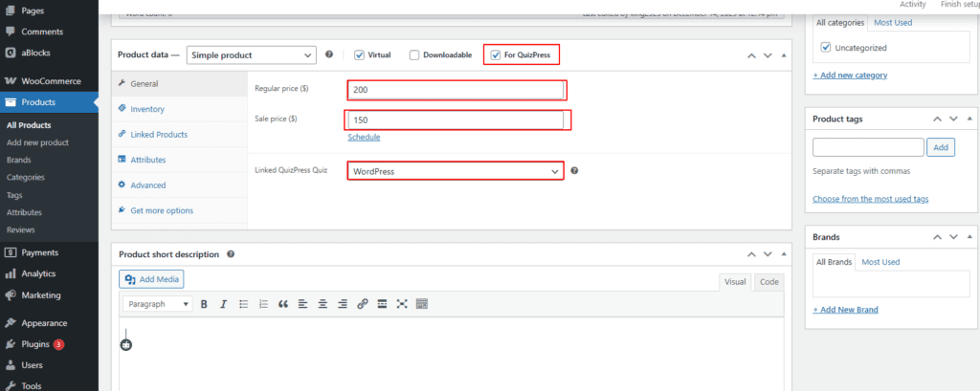Click help icon beside Linked QuizPress Quiz
The image size is (980, 391).
coord(574,170)
